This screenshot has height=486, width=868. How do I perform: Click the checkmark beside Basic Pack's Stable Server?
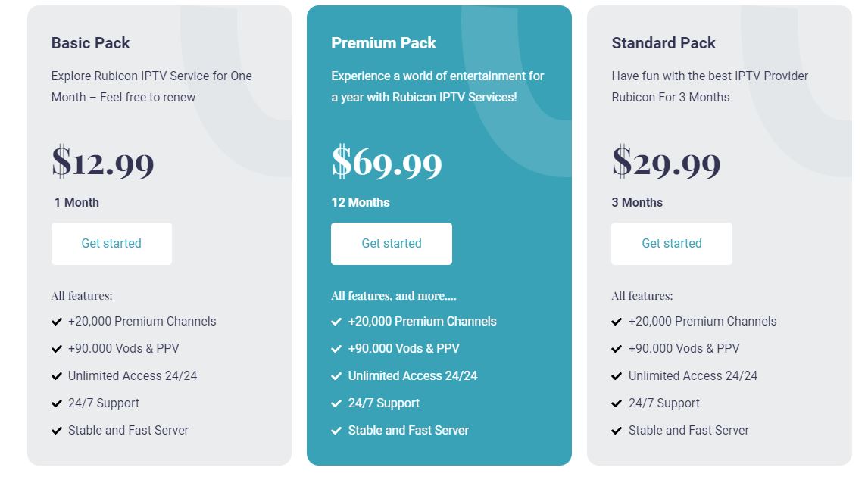coord(56,430)
